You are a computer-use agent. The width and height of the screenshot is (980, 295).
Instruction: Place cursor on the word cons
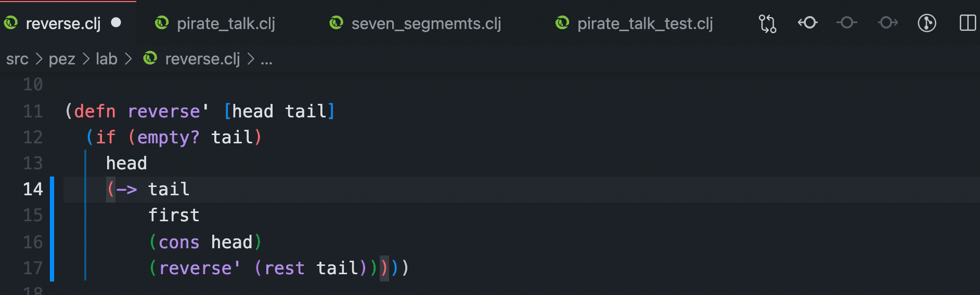pyautogui.click(x=179, y=243)
